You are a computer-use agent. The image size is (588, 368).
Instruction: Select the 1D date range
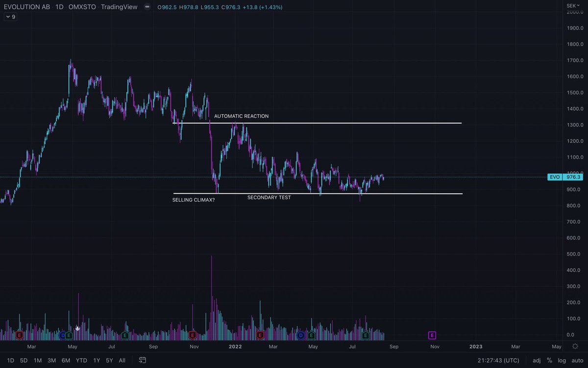coord(10,360)
